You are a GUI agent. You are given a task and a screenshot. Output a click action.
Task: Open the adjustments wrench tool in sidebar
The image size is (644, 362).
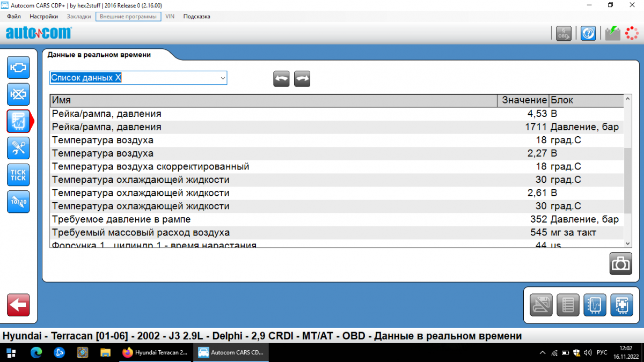pos(18,148)
